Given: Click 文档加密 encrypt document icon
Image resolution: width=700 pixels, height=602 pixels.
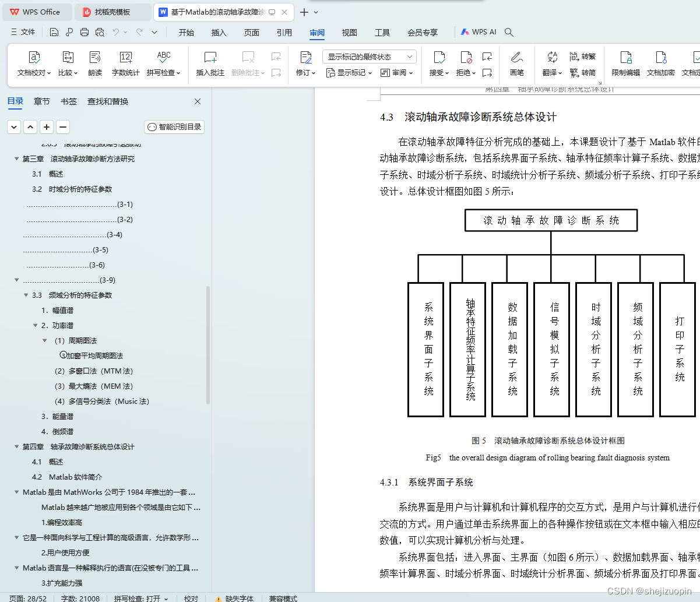Looking at the screenshot, I should [x=661, y=58].
